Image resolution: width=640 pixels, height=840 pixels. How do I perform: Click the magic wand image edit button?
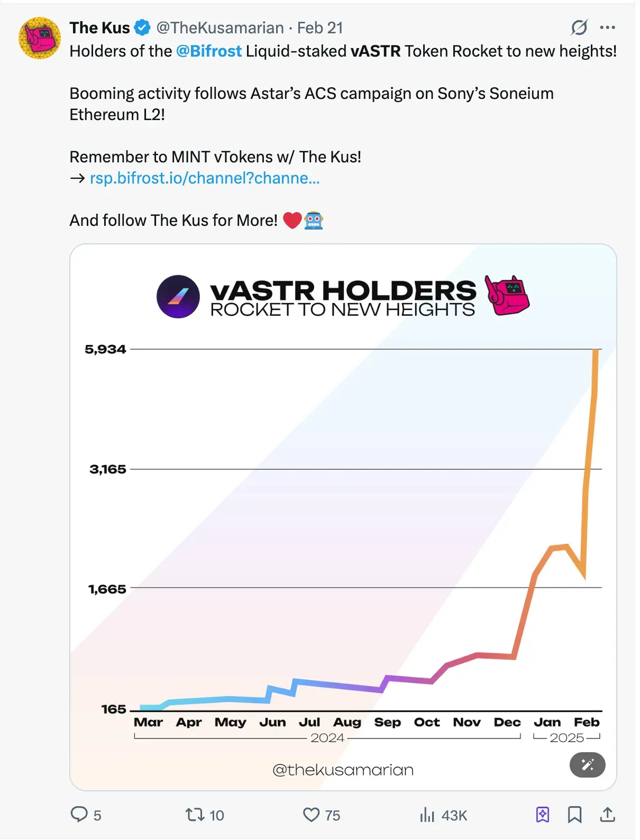coord(587,765)
